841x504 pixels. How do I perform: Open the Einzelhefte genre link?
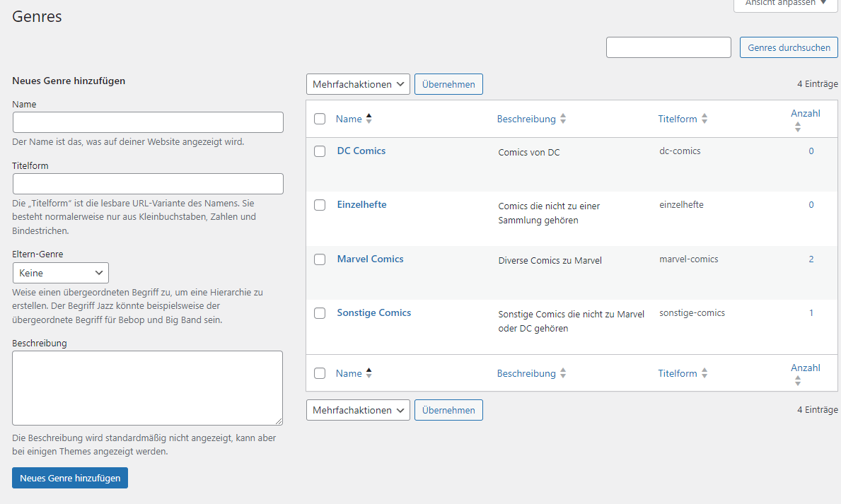[x=361, y=205]
